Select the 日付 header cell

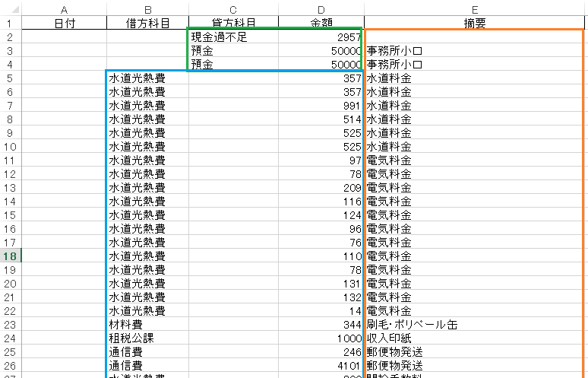click(65, 22)
